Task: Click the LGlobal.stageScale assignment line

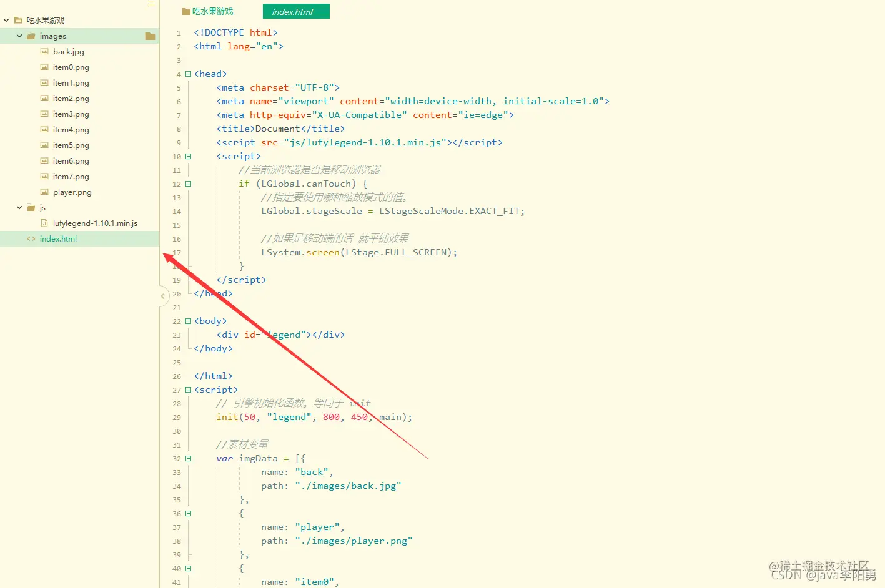Action: click(x=393, y=211)
